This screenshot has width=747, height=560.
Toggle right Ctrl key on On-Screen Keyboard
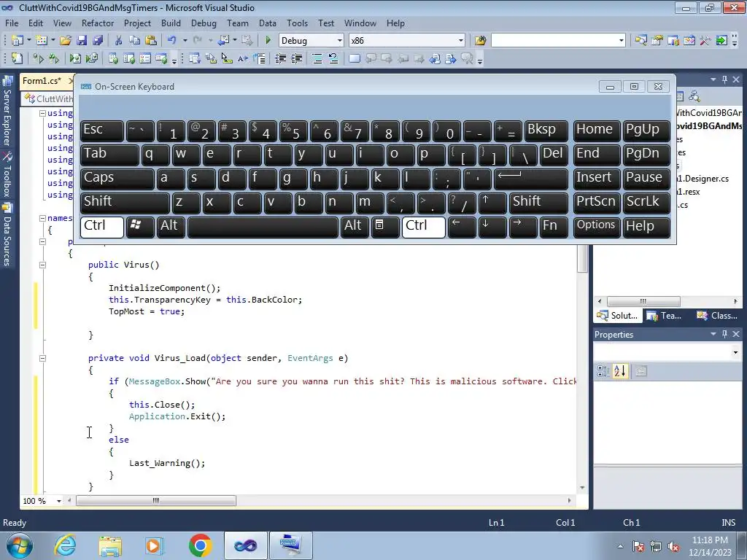pyautogui.click(x=424, y=226)
